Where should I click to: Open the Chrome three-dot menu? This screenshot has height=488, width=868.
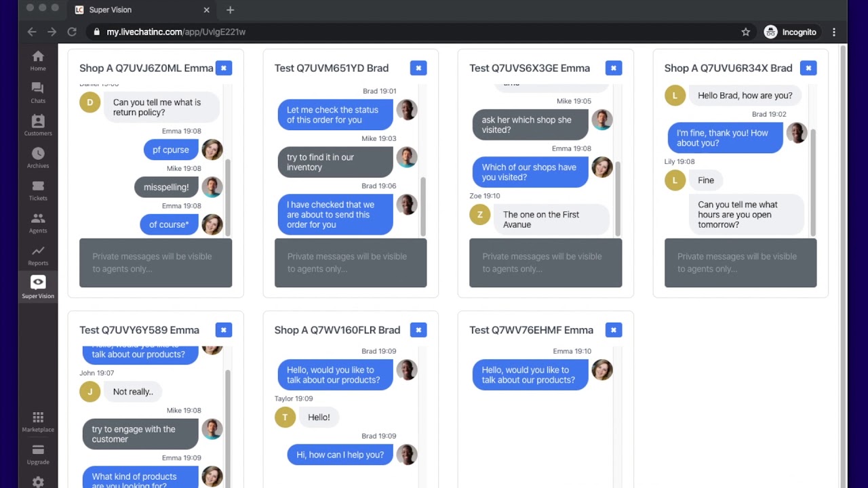(x=834, y=32)
